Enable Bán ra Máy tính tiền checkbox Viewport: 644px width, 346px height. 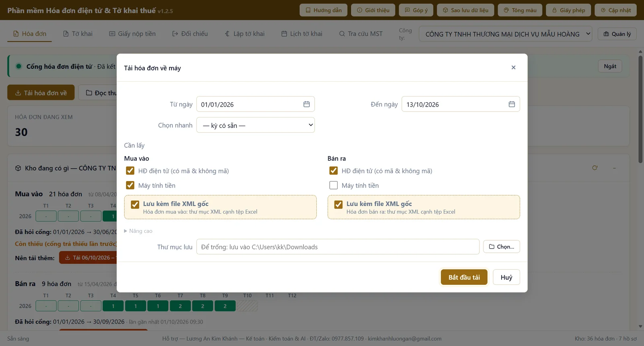click(x=333, y=185)
